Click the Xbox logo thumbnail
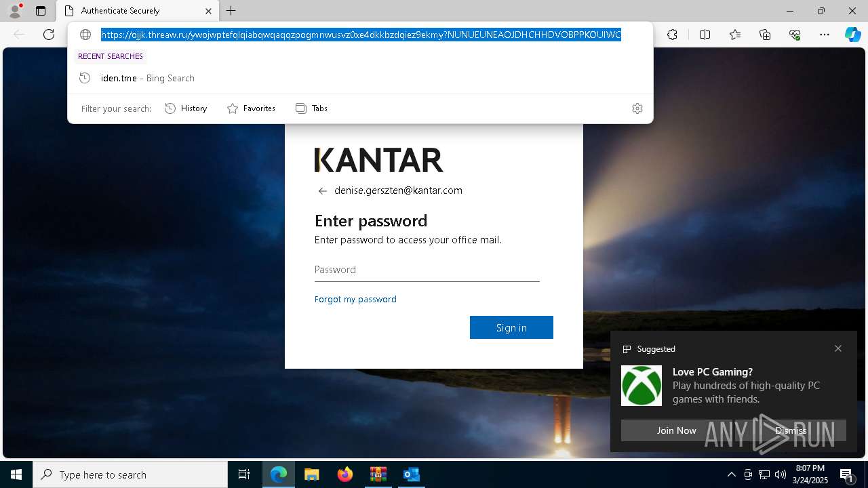The image size is (868, 488). [x=642, y=386]
